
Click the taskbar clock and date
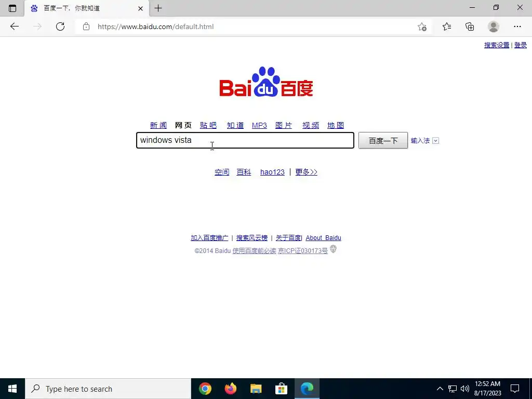(487, 389)
